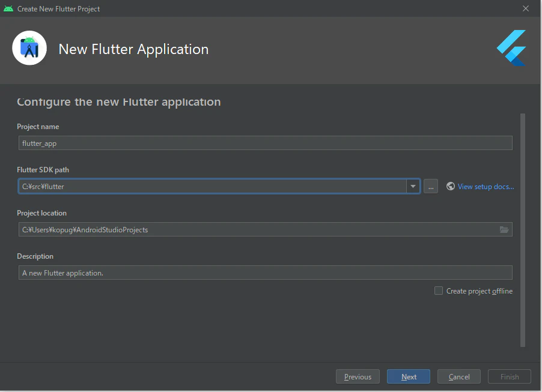The image size is (542, 392).
Task: Click the Project location label
Action: click(x=42, y=213)
